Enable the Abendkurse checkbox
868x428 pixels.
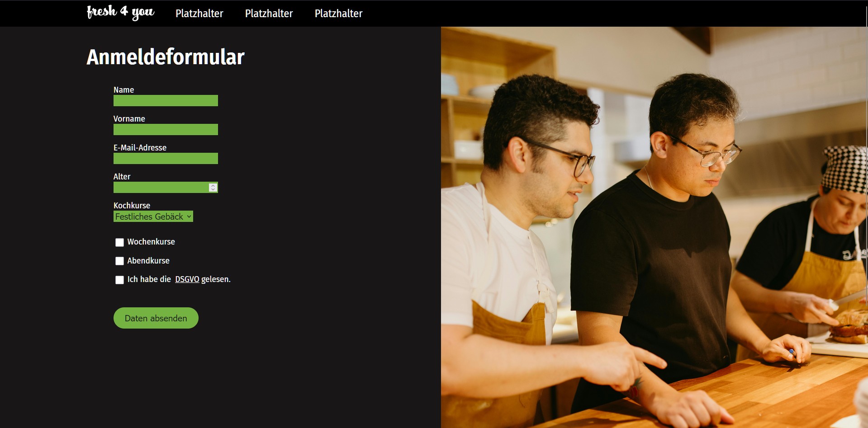[119, 261]
